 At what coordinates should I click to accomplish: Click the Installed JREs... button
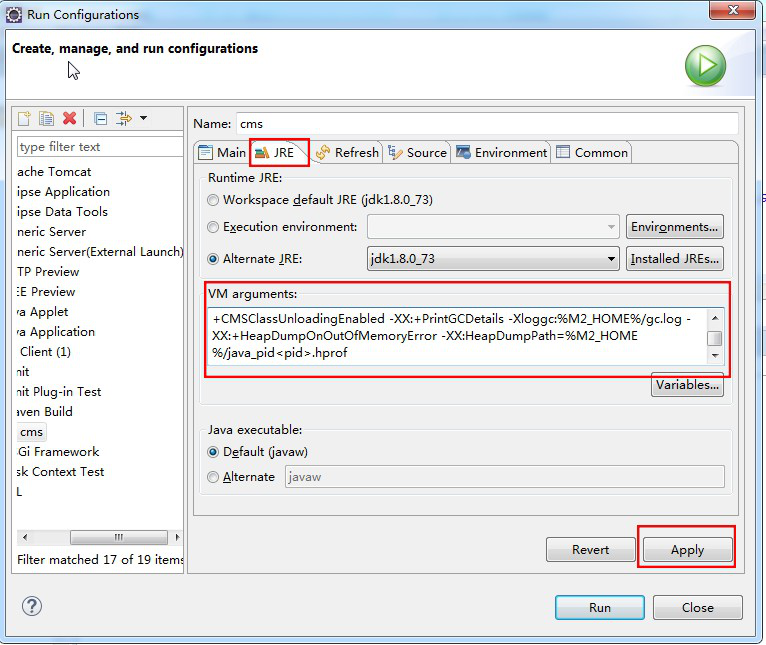pos(675,259)
